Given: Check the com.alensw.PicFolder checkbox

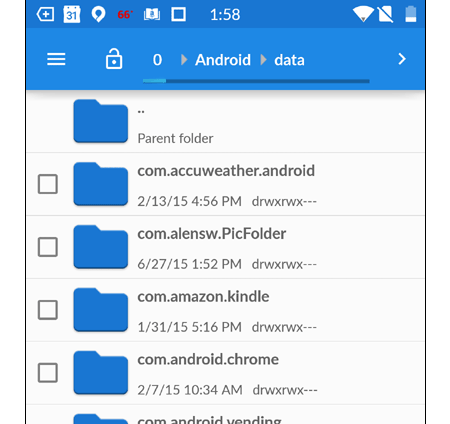Looking at the screenshot, I should click(48, 247).
